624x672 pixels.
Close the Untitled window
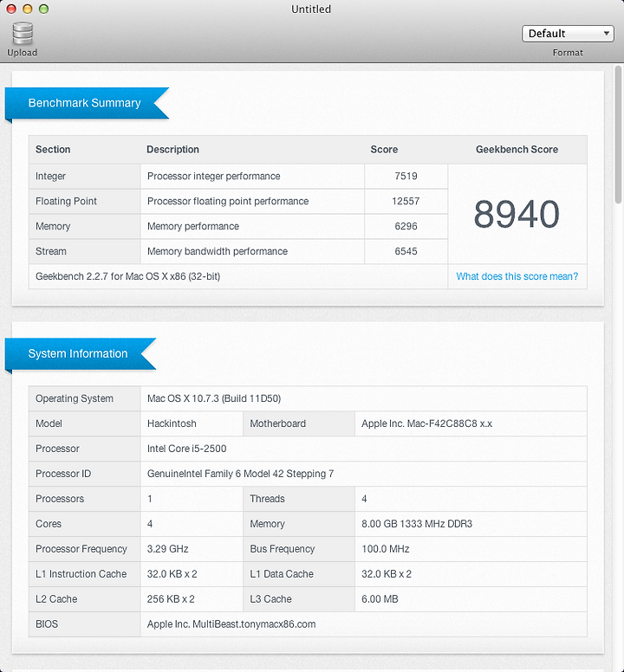(11, 9)
